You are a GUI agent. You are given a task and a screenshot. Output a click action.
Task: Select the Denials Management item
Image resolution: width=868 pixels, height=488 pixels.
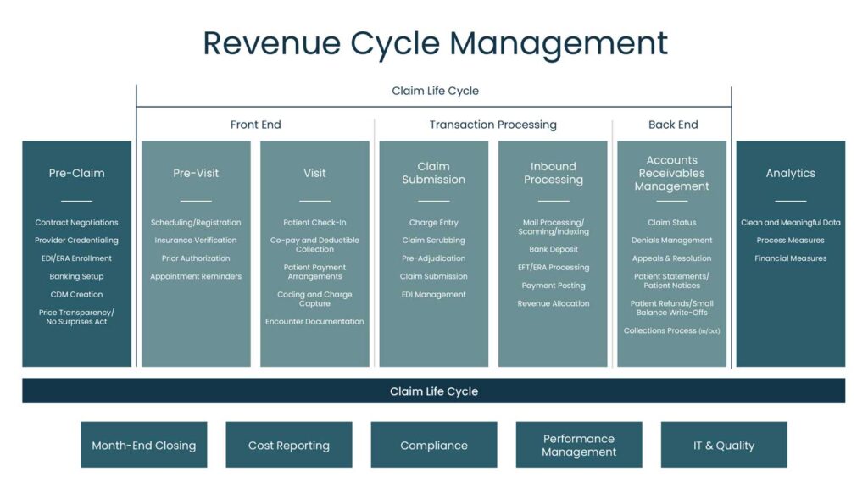[x=672, y=240]
